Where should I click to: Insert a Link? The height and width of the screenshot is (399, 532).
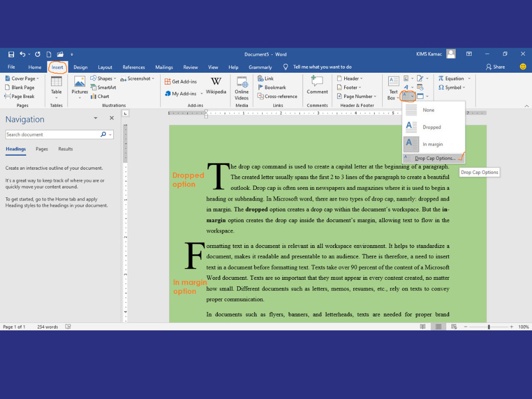pyautogui.click(x=265, y=78)
